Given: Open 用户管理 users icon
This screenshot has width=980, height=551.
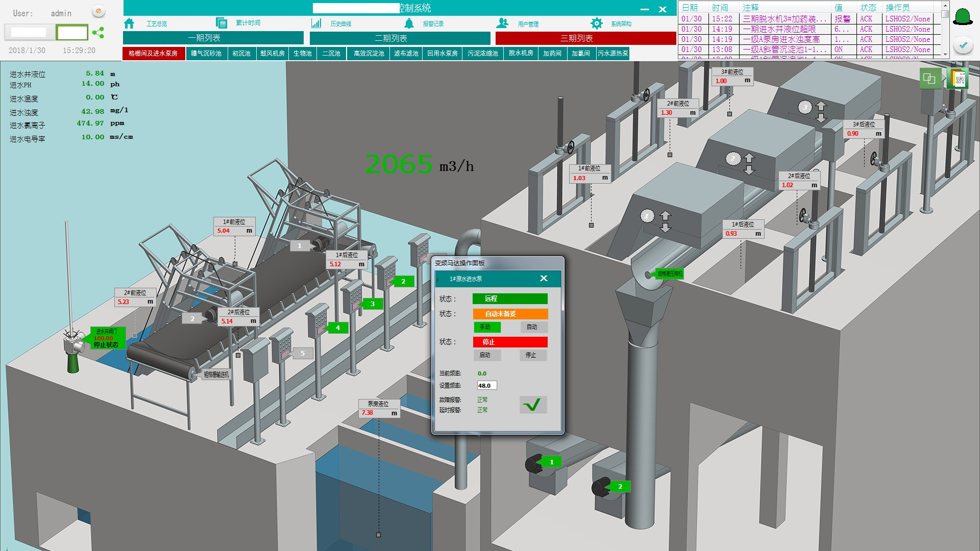Looking at the screenshot, I should pos(502,23).
